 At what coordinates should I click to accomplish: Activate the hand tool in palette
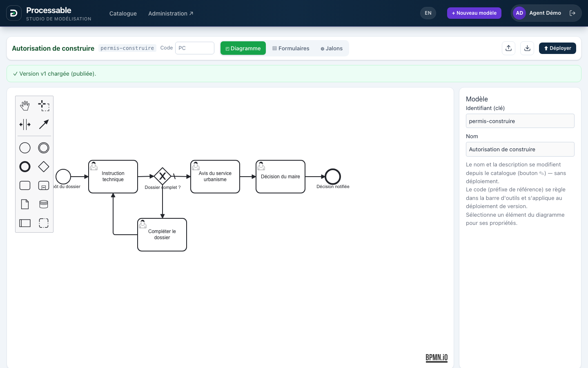(25, 105)
